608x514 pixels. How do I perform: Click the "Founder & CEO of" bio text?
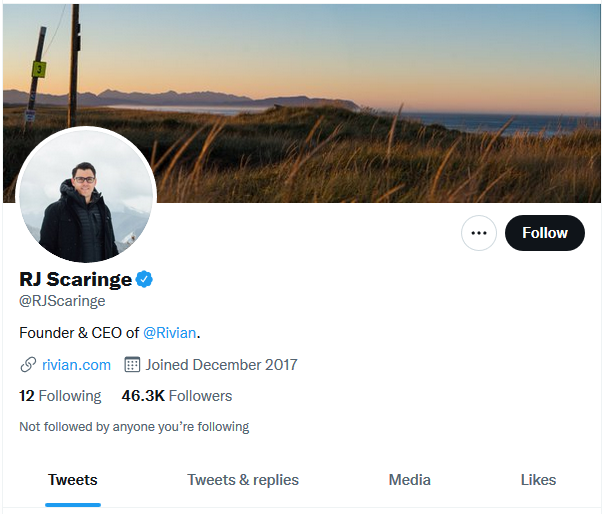[x=79, y=332]
